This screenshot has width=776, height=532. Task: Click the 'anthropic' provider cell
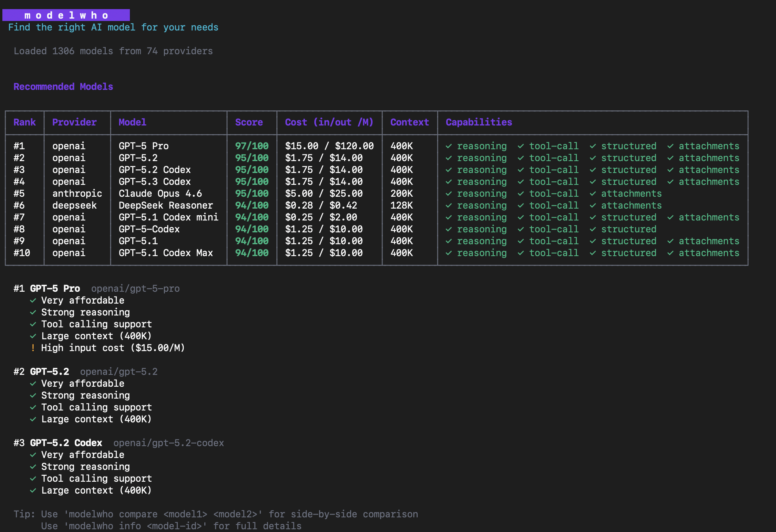pyautogui.click(x=77, y=194)
